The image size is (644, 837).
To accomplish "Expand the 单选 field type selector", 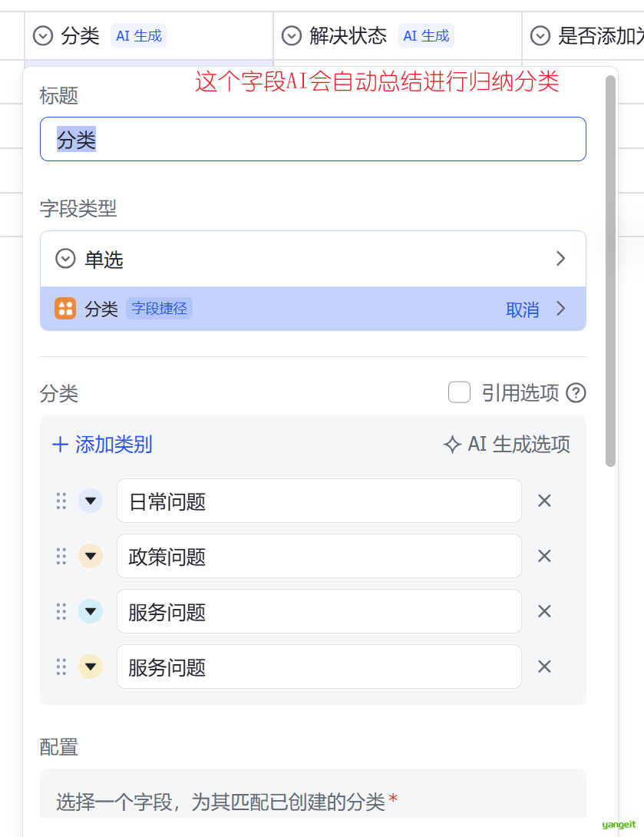I will 312,259.
